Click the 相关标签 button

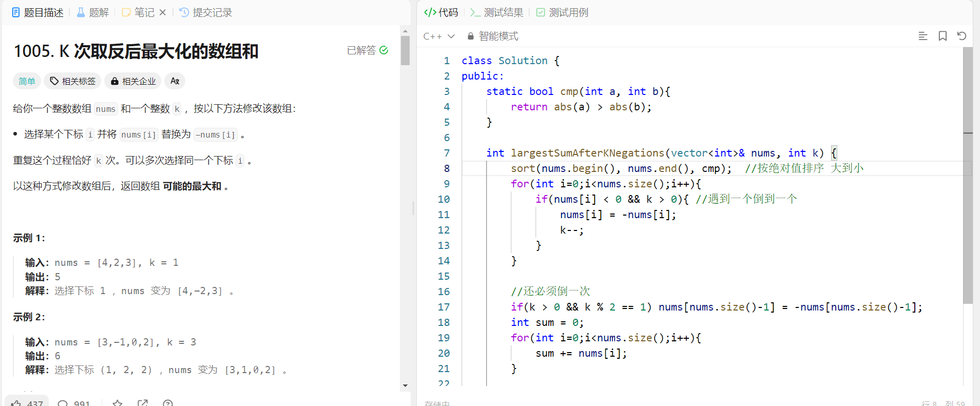(72, 81)
